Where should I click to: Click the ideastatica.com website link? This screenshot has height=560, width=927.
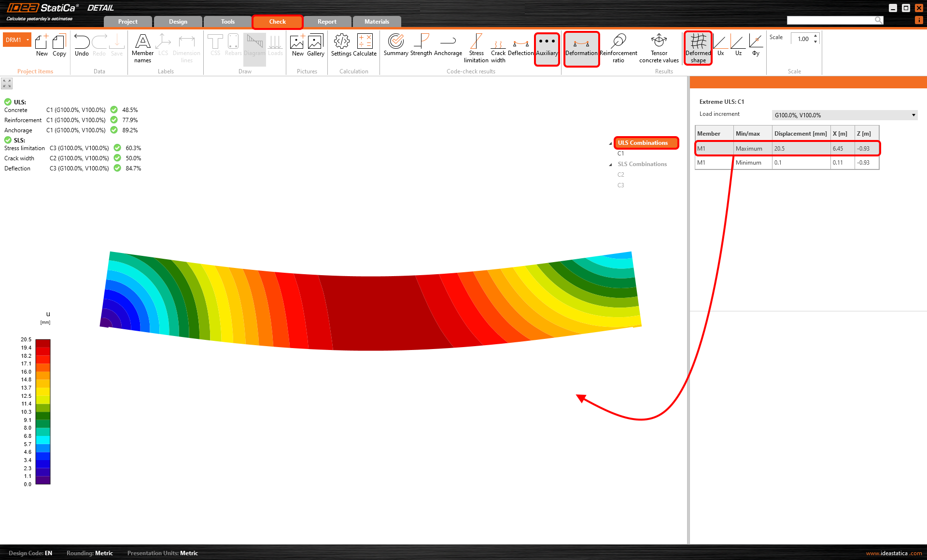pyautogui.click(x=893, y=553)
